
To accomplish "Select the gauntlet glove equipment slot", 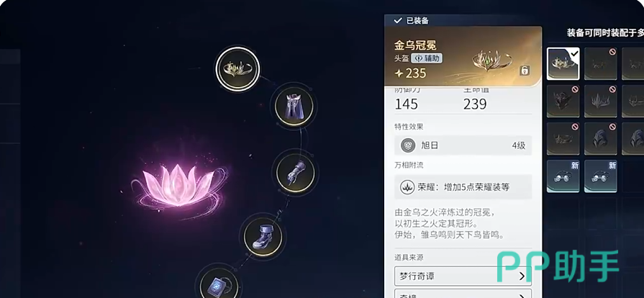I will pyautogui.click(x=295, y=171).
